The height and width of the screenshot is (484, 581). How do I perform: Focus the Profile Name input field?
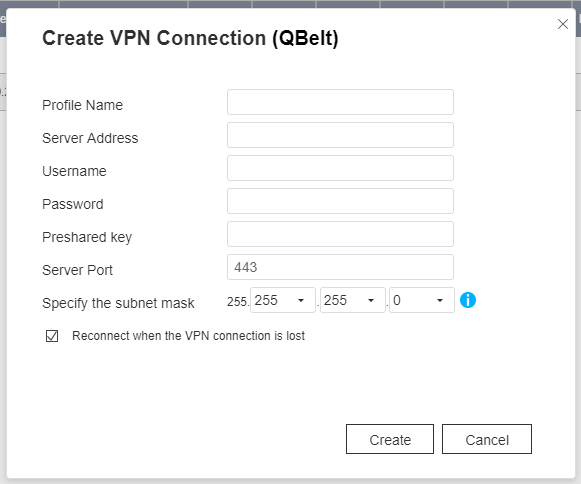coord(340,102)
